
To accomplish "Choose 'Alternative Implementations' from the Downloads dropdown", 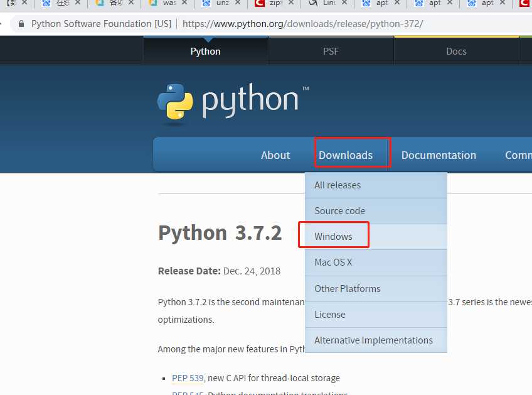I will point(376,340).
